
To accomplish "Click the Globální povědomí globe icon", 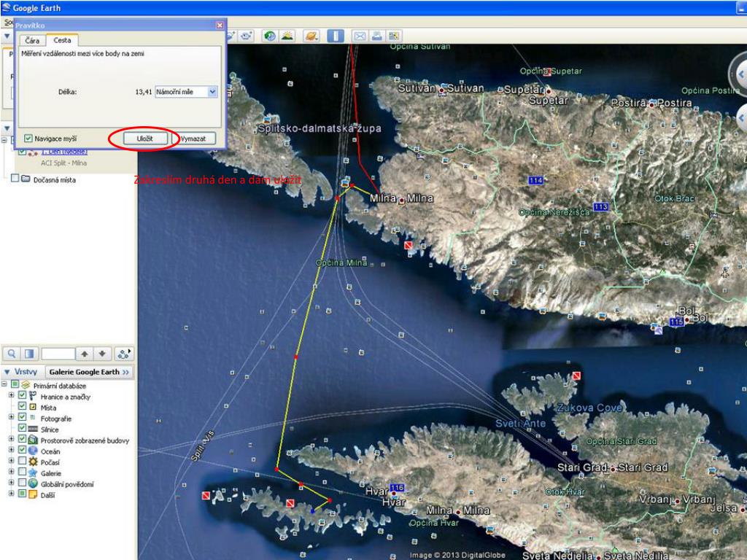I will (33, 483).
